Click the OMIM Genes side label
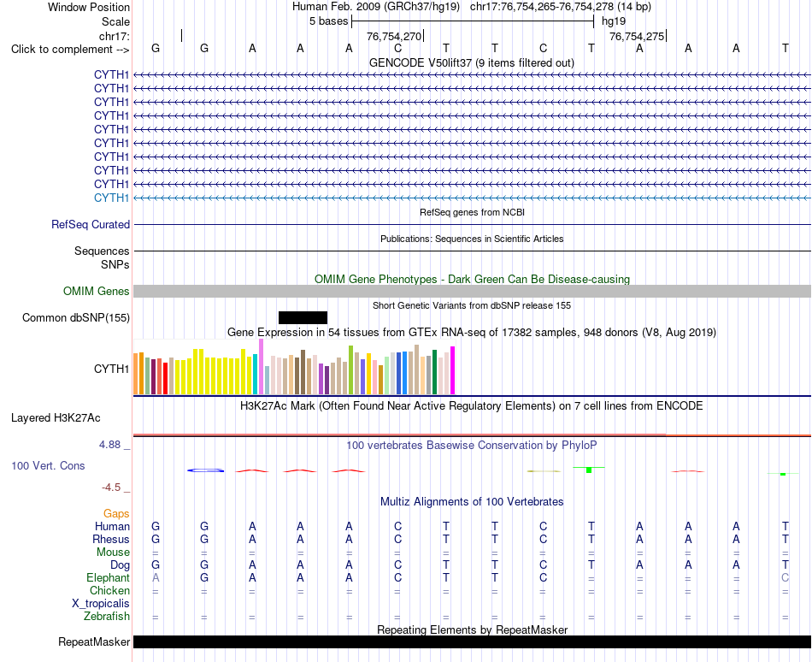 (x=97, y=291)
